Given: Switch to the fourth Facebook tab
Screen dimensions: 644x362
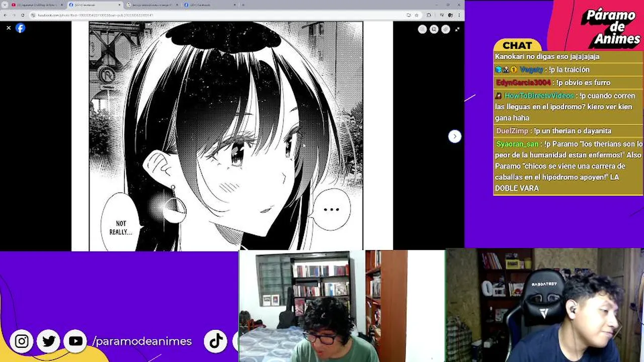Looking at the screenshot, I should tap(209, 5).
